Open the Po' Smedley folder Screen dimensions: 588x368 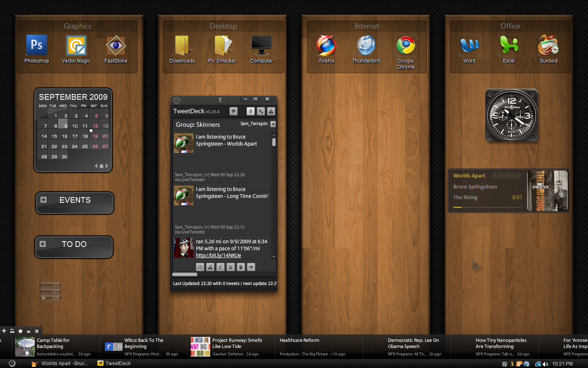click(x=222, y=49)
